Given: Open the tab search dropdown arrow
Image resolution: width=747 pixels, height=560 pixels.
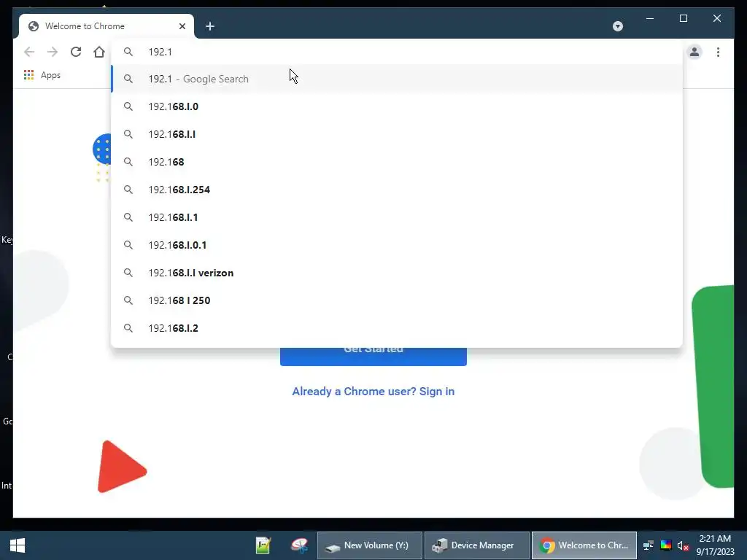Looking at the screenshot, I should (618, 26).
